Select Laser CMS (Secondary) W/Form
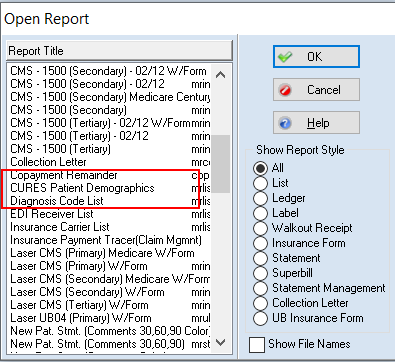 click(x=110, y=292)
